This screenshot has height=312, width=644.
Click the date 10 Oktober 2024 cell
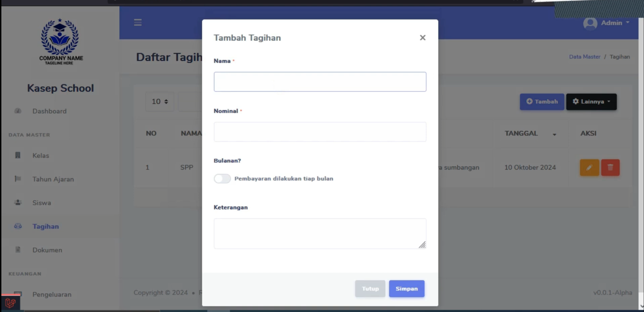[x=530, y=168]
